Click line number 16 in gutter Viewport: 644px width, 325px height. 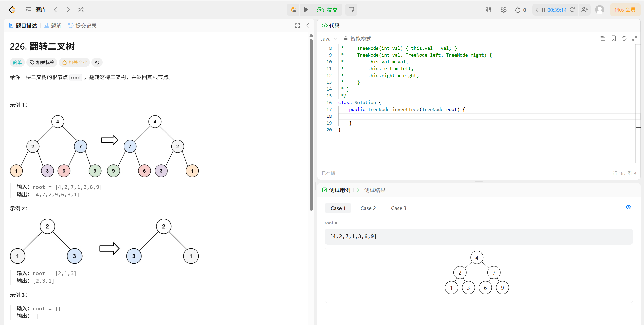pyautogui.click(x=329, y=102)
